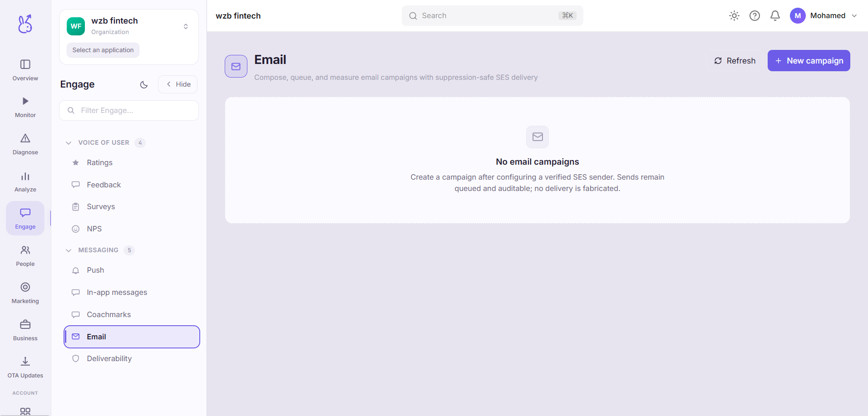868x416 pixels.
Task: Click the M user avatar
Action: tap(798, 16)
